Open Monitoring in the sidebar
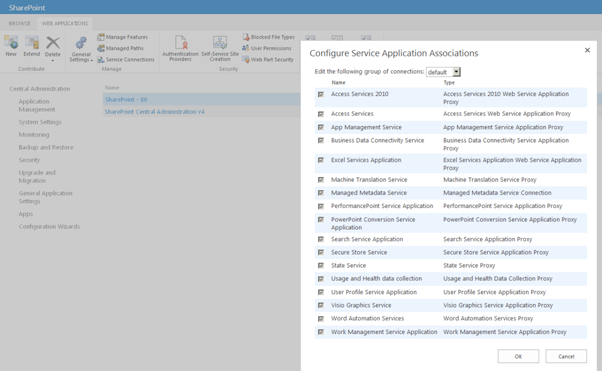The height and width of the screenshot is (371, 602). 34,135
